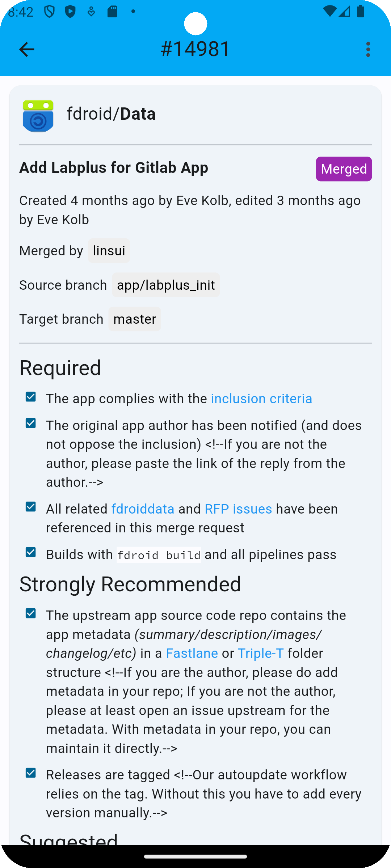Tap the download notification status icon

[91, 12]
